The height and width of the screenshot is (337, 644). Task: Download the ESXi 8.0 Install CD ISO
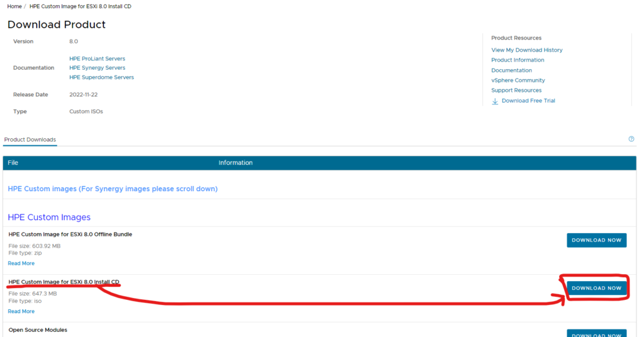(596, 288)
